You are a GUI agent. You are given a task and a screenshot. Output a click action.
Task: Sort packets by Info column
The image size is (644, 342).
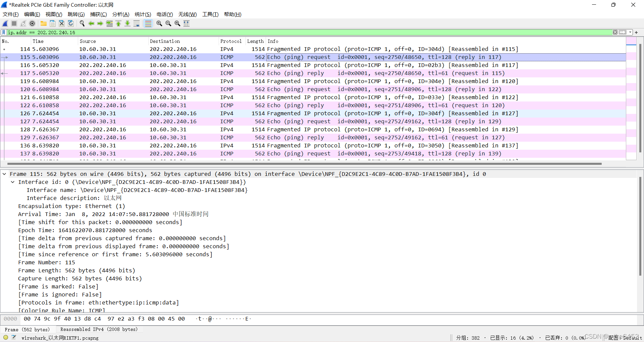click(x=446, y=41)
